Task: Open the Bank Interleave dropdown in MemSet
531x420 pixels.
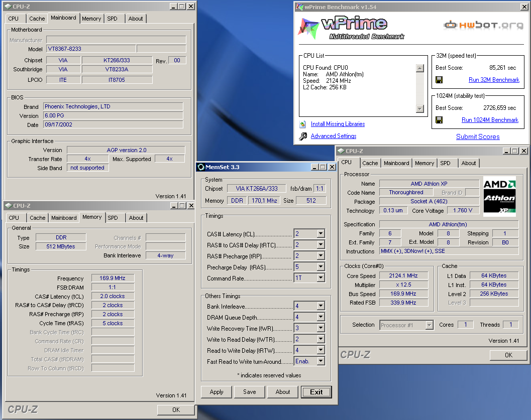Action: coord(321,306)
